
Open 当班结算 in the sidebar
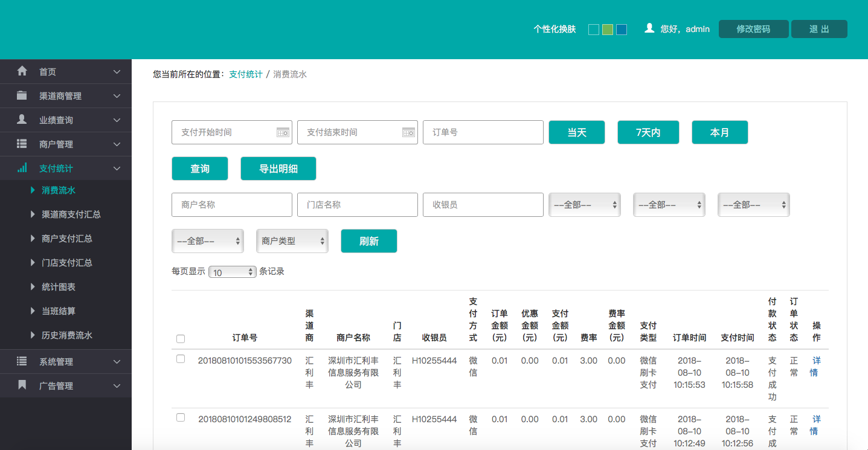(59, 311)
